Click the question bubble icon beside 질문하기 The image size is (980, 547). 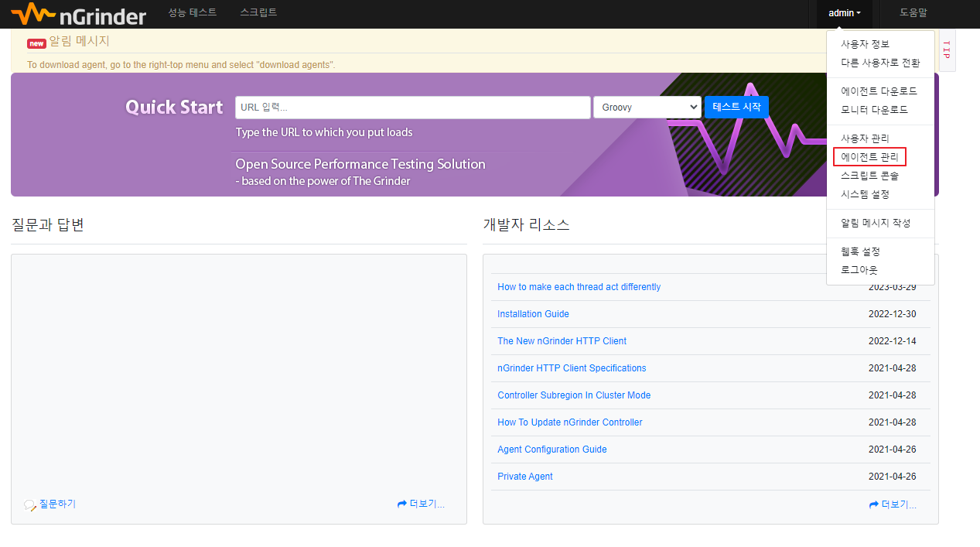30,504
